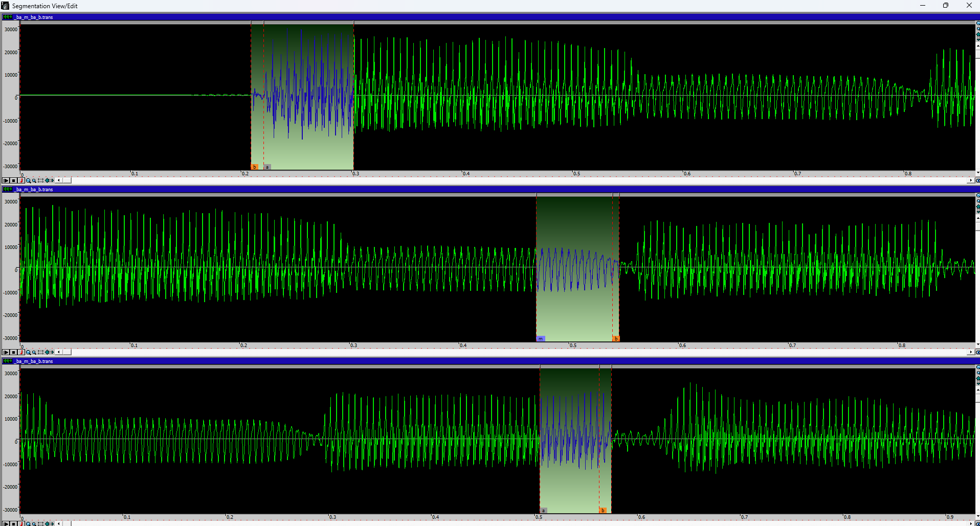This screenshot has height=526, width=980.
Task: Click the red note icon below the top waveform
Action: point(21,180)
